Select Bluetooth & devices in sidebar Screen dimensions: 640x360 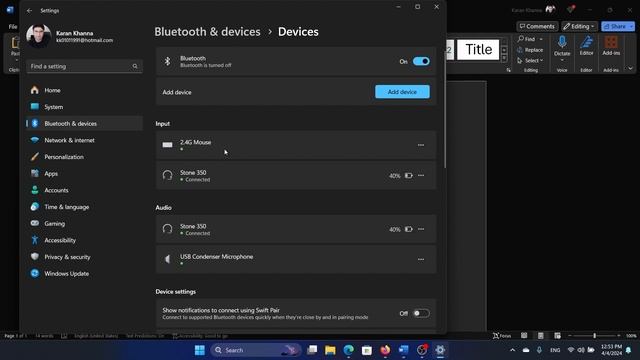click(x=84, y=124)
